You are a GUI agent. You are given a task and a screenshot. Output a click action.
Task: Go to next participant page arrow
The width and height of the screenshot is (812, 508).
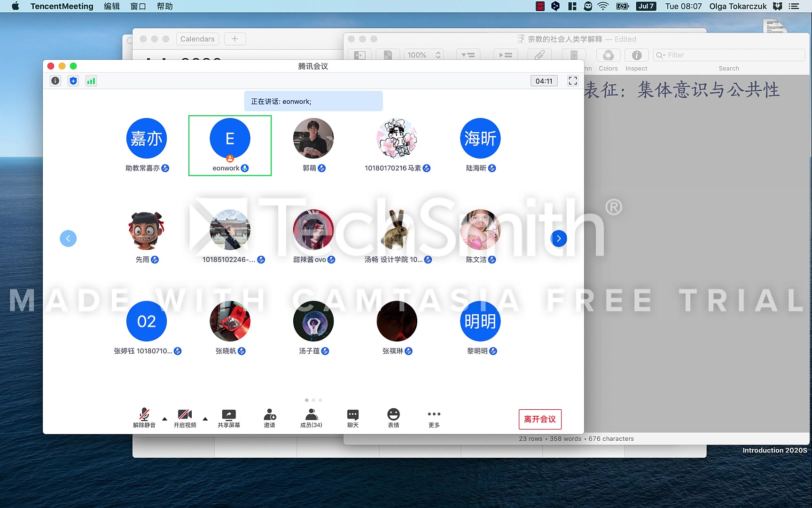(x=559, y=238)
